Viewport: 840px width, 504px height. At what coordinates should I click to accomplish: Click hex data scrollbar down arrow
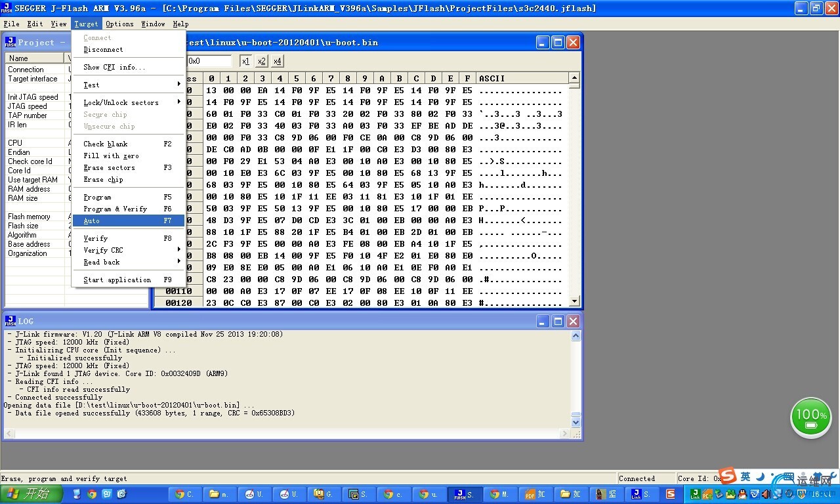[x=575, y=301]
